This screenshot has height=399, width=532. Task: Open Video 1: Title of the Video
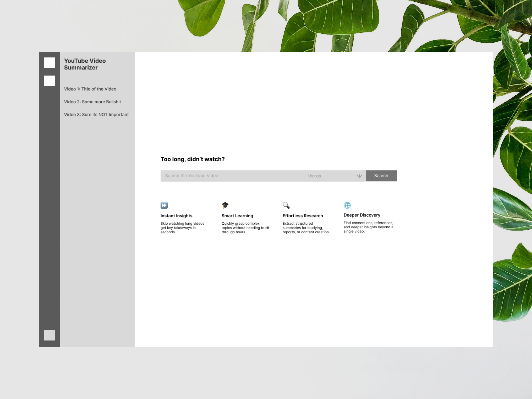[x=90, y=89]
